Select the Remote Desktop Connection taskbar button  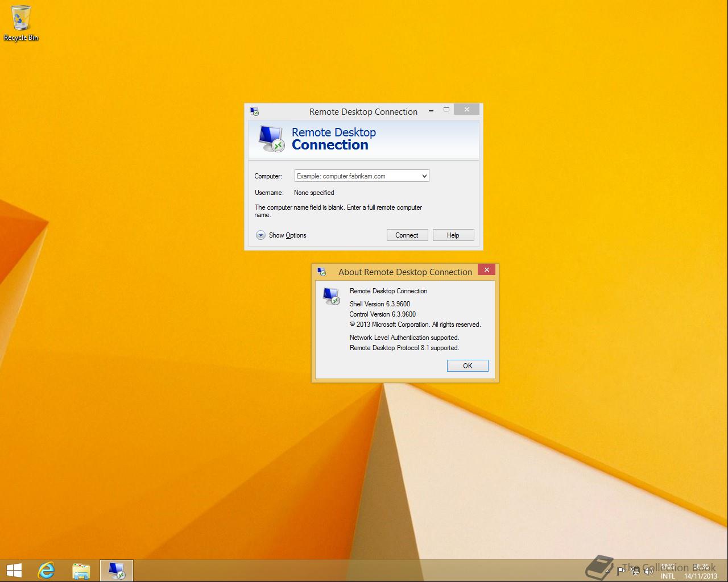point(117,571)
